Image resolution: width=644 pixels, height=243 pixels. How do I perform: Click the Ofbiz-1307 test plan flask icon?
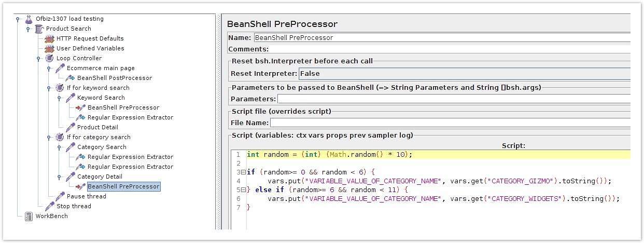click(x=29, y=19)
